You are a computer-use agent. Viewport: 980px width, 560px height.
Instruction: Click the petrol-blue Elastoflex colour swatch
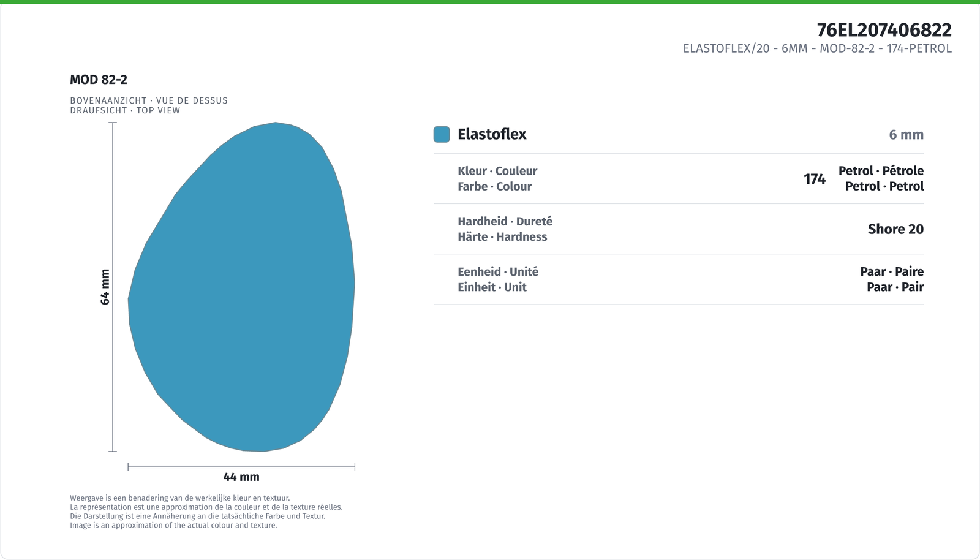tap(442, 134)
